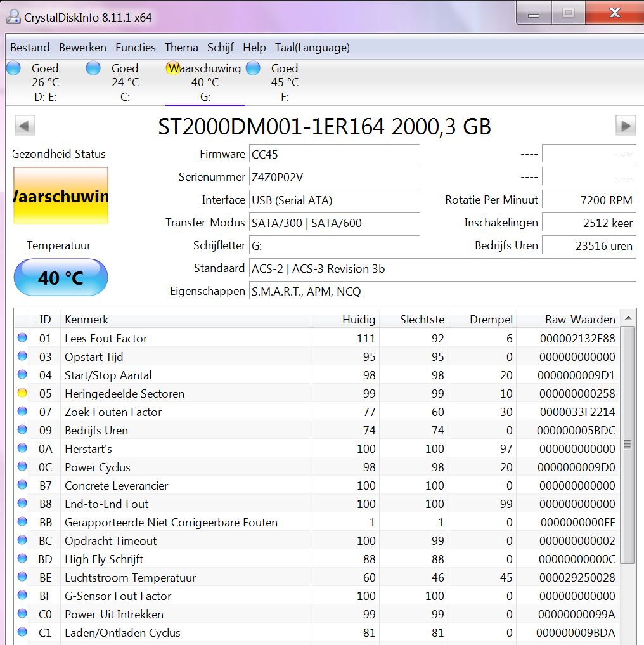The image size is (644, 645).
Task: Click the Serienummer field Z4Z0P02V
Action: click(334, 178)
